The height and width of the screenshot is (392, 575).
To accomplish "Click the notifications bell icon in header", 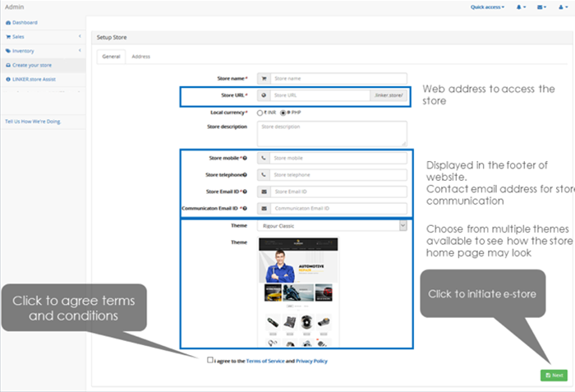I will pos(521,7).
